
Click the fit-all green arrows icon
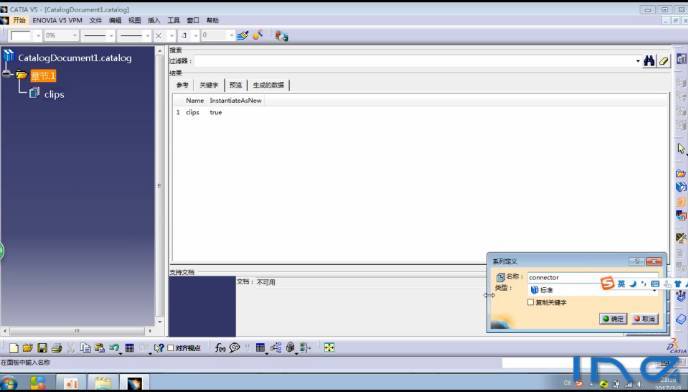click(329, 348)
